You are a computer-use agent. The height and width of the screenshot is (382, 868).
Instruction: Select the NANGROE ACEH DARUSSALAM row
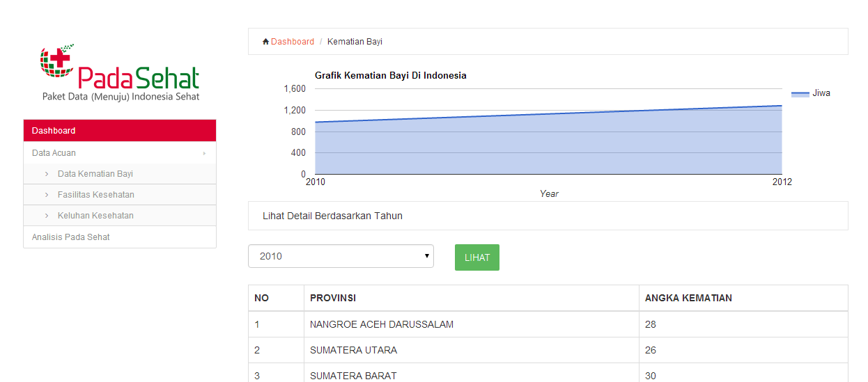(548, 324)
